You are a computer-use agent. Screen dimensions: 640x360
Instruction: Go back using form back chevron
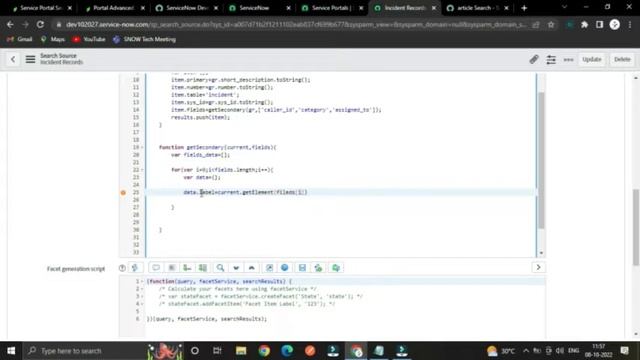click(x=13, y=60)
